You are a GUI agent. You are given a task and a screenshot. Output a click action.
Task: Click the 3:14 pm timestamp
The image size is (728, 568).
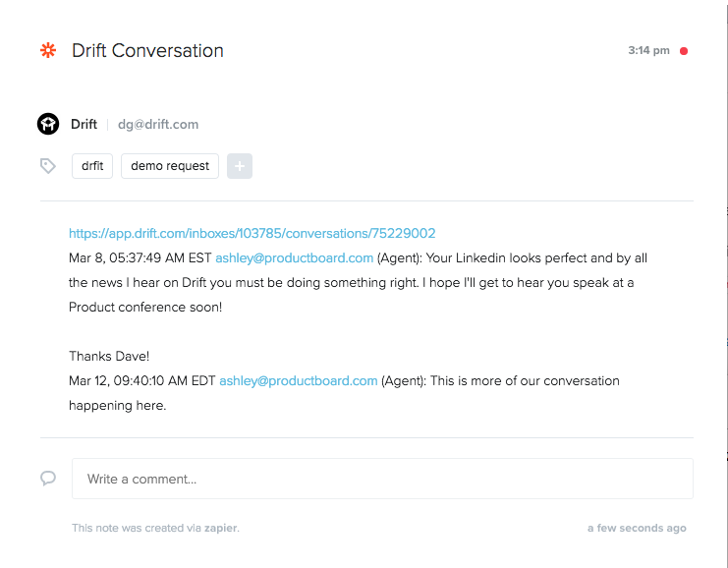click(x=648, y=50)
